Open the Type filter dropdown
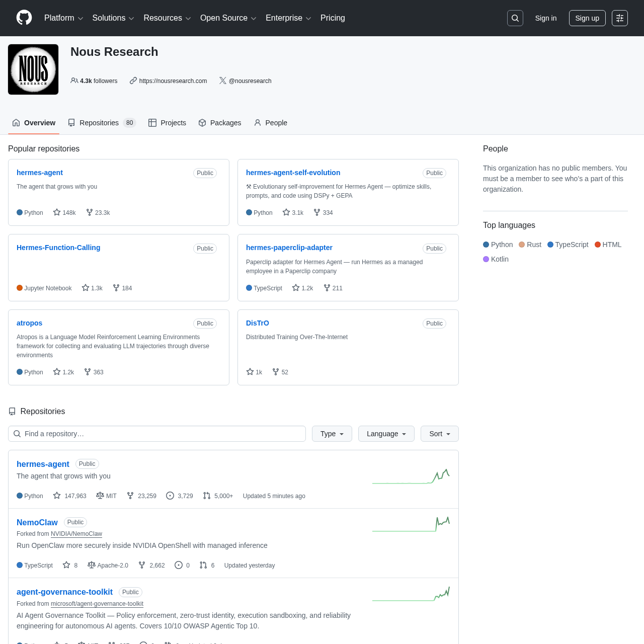The image size is (644, 644). 332,434
